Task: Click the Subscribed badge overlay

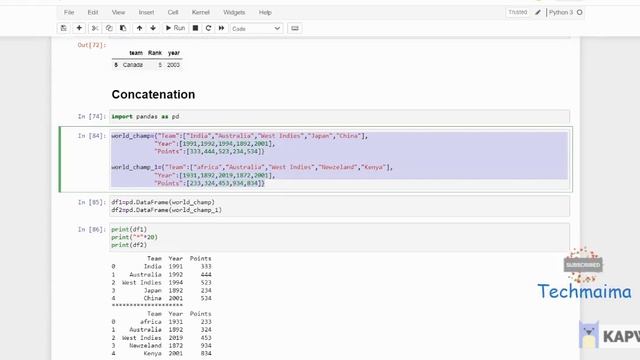Action: click(583, 265)
